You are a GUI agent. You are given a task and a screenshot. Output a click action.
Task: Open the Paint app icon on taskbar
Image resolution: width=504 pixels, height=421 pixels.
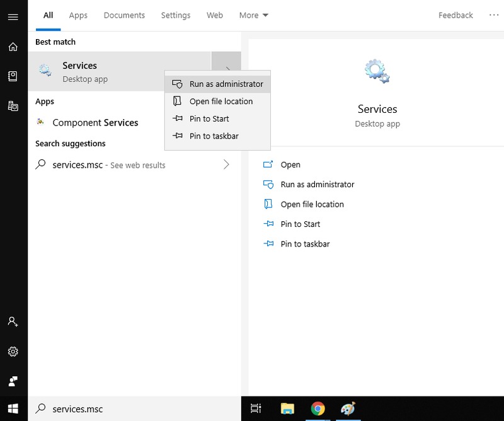click(x=348, y=408)
